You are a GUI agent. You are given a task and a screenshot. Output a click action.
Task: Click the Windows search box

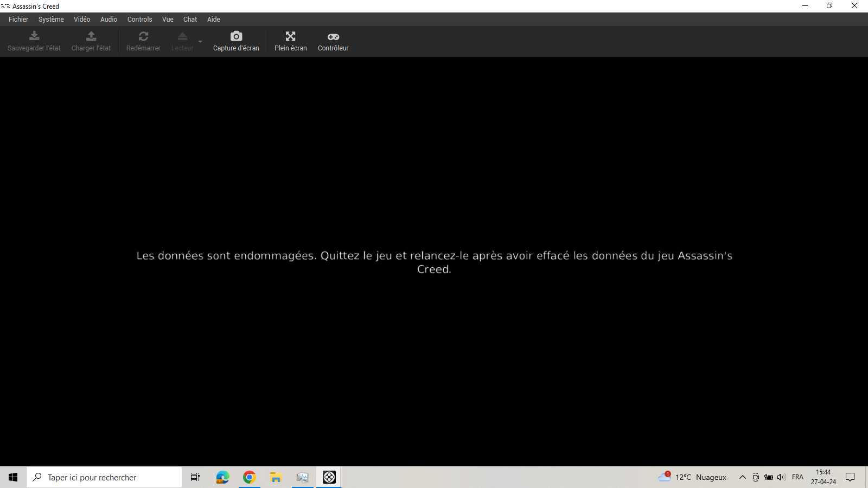[104, 477]
